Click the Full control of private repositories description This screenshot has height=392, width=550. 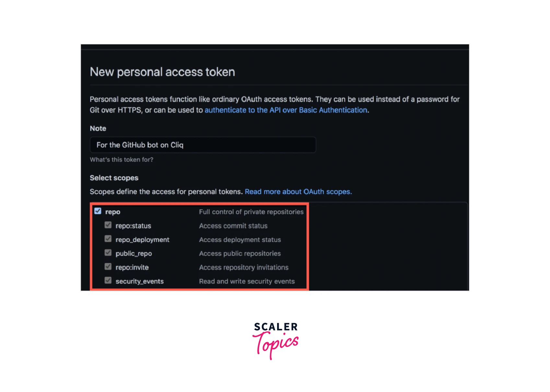pyautogui.click(x=251, y=212)
